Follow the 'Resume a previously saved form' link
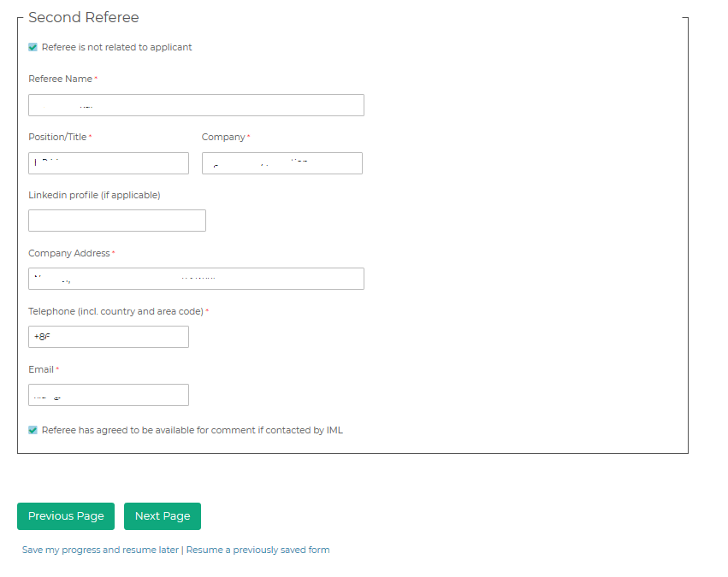The height and width of the screenshot is (577, 728). 257,551
